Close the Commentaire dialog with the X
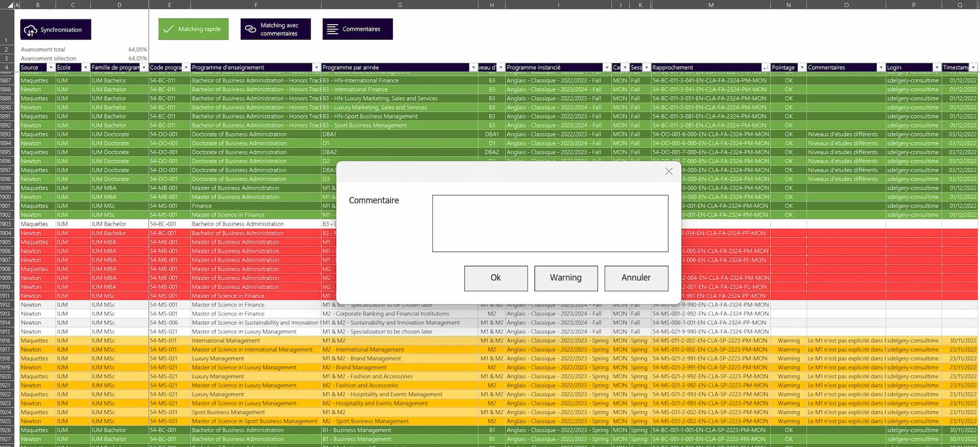The image size is (980, 447). coord(669,171)
